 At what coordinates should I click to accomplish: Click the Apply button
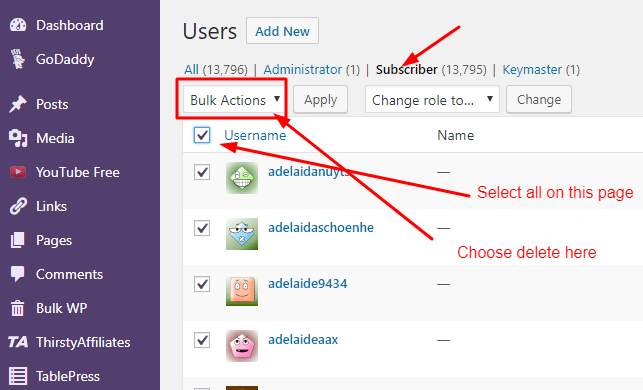click(x=320, y=99)
